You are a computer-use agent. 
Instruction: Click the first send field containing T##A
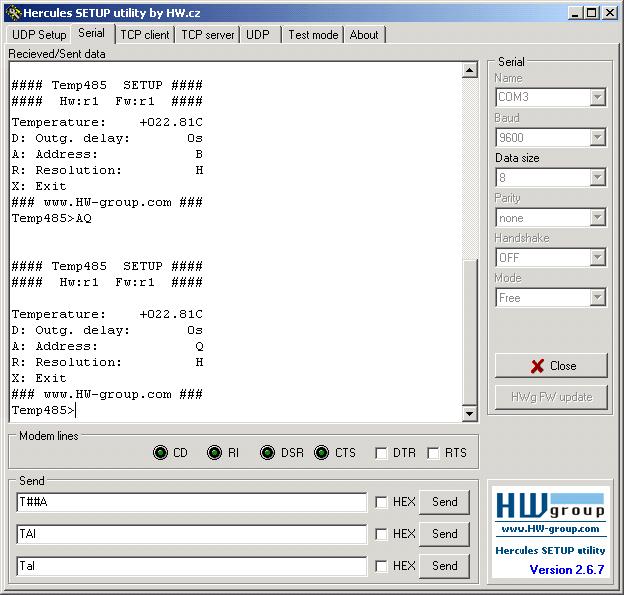191,502
